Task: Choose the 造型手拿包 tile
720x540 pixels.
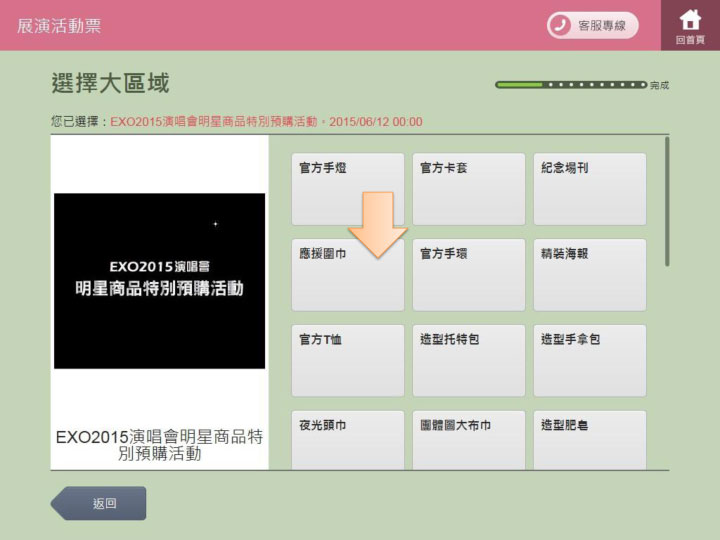Action: (x=590, y=361)
